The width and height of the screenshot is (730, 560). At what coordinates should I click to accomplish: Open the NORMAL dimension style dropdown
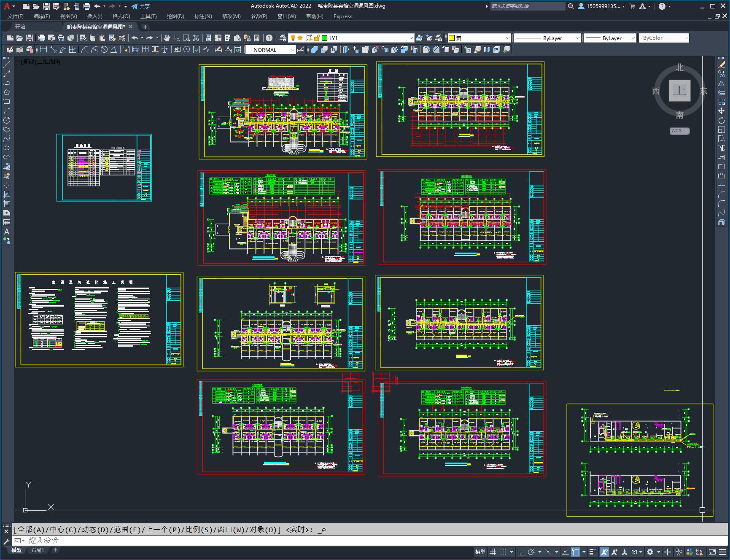point(271,50)
